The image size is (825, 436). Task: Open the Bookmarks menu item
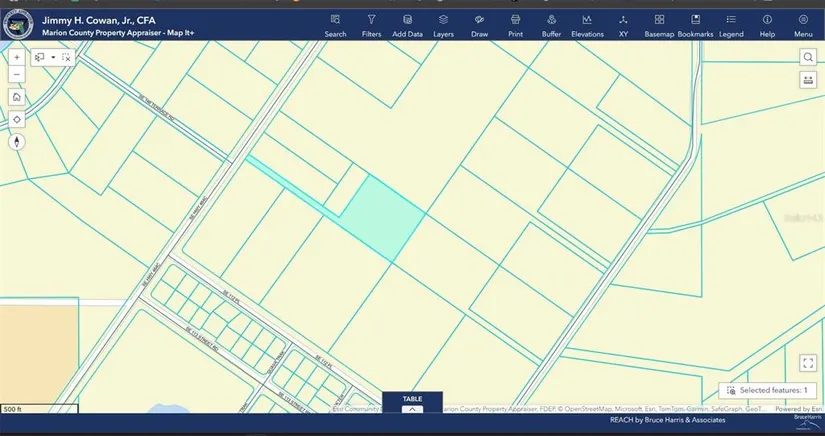[695, 25]
